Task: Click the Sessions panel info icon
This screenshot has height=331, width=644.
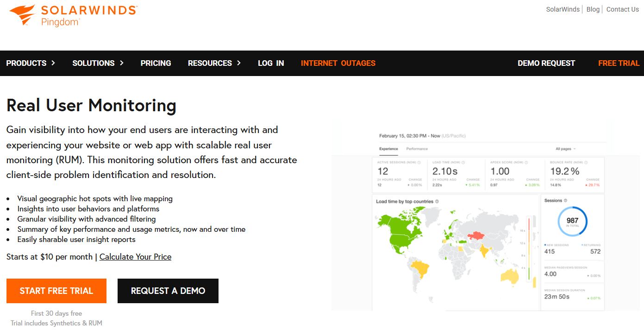Action: pos(565,200)
